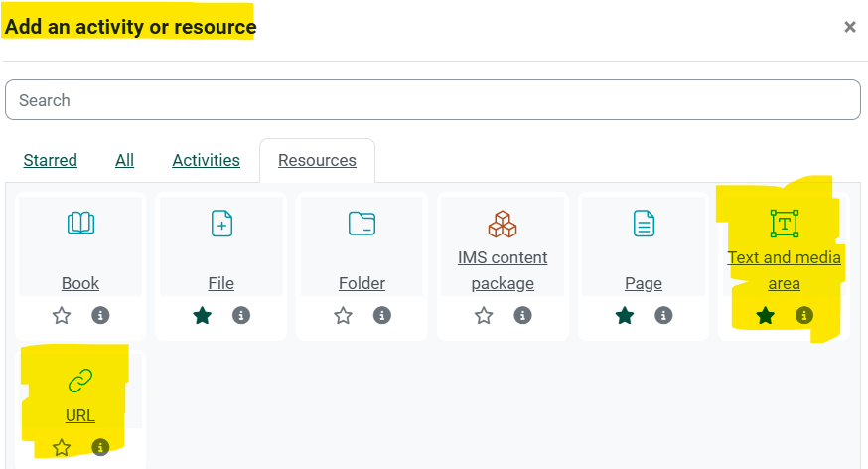
Task: Focus the Search input field
Action: coord(433,100)
